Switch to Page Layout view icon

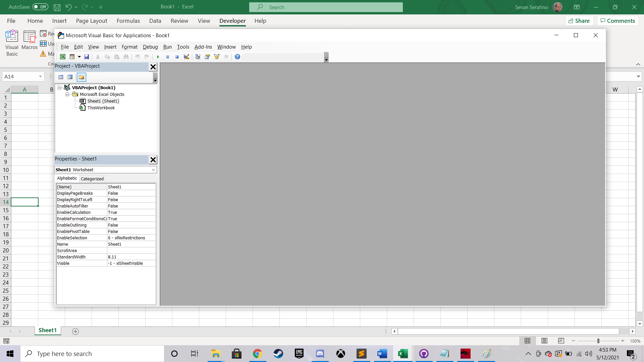pyautogui.click(x=544, y=341)
